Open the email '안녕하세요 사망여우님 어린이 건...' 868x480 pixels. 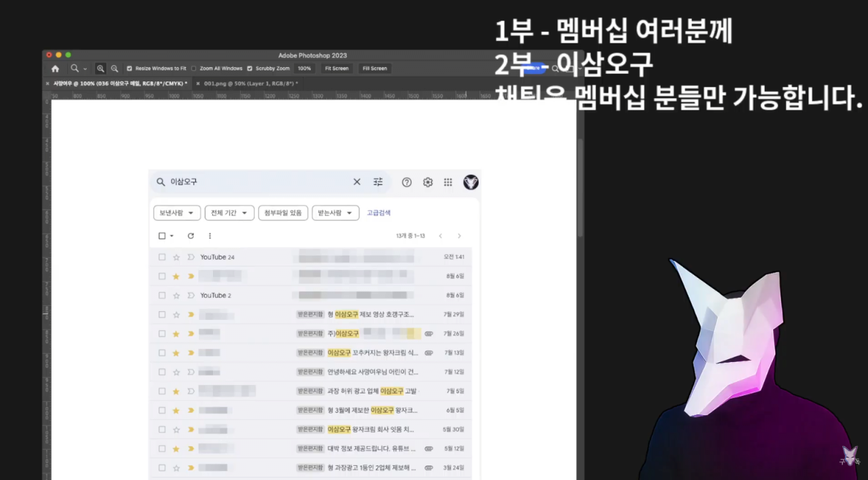coord(373,372)
